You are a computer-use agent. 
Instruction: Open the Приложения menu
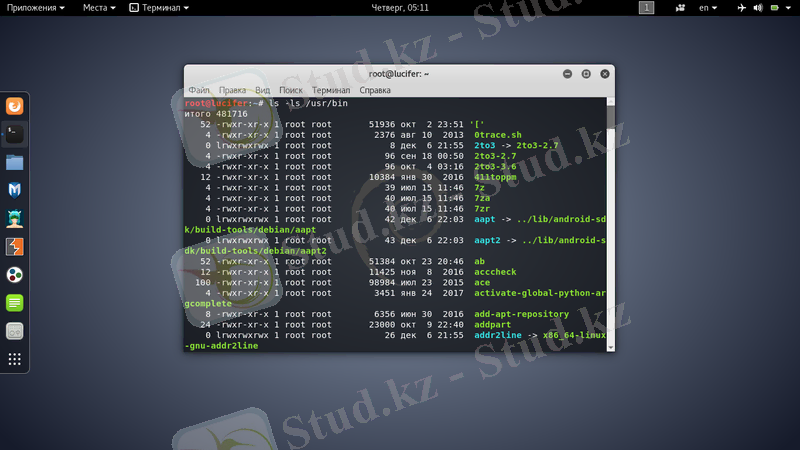coord(37,8)
